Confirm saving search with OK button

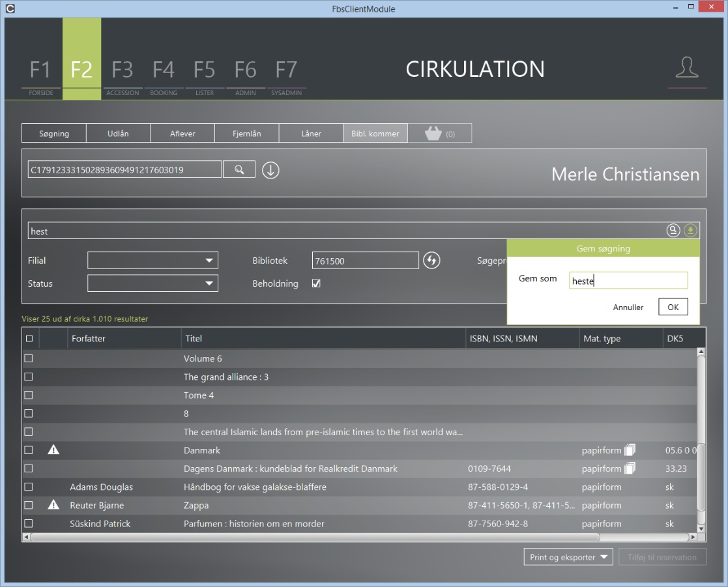click(x=673, y=307)
